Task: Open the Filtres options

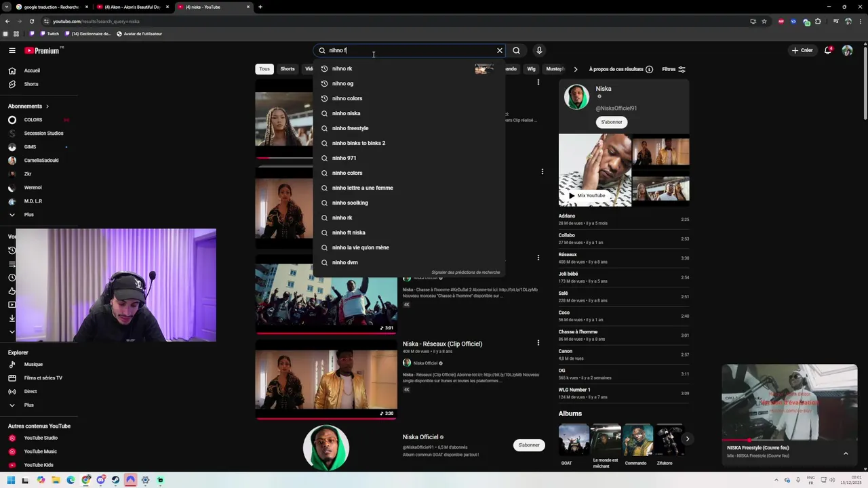Action: click(x=673, y=69)
